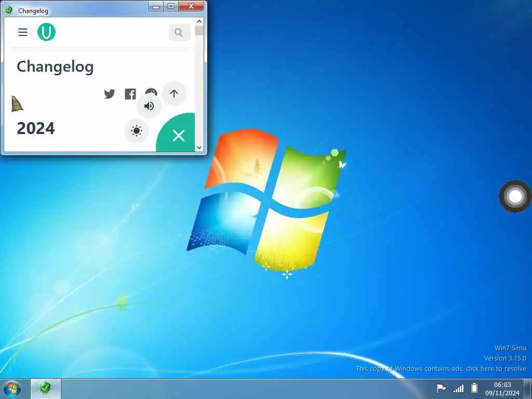Click the small leaf image in page
This screenshot has height=399, width=532.
point(17,104)
